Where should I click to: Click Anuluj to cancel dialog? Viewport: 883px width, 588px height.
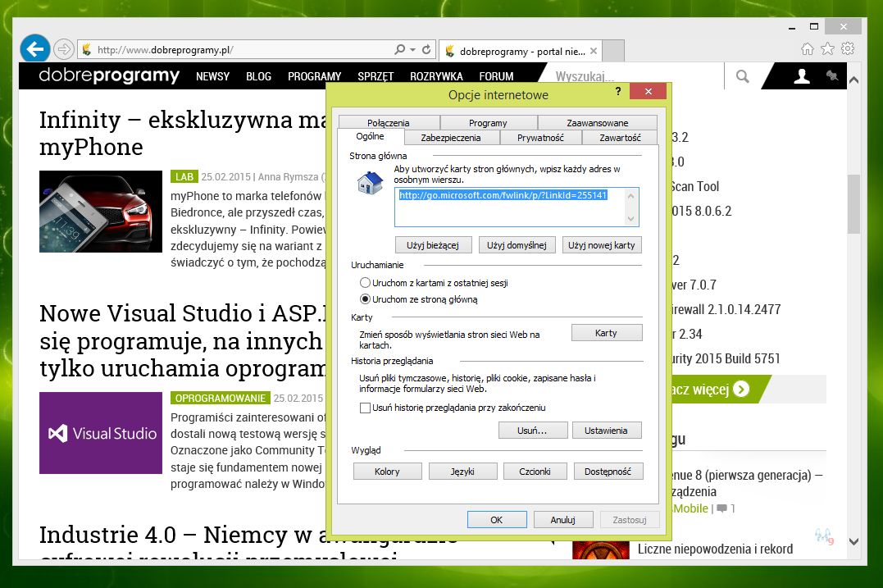click(563, 519)
